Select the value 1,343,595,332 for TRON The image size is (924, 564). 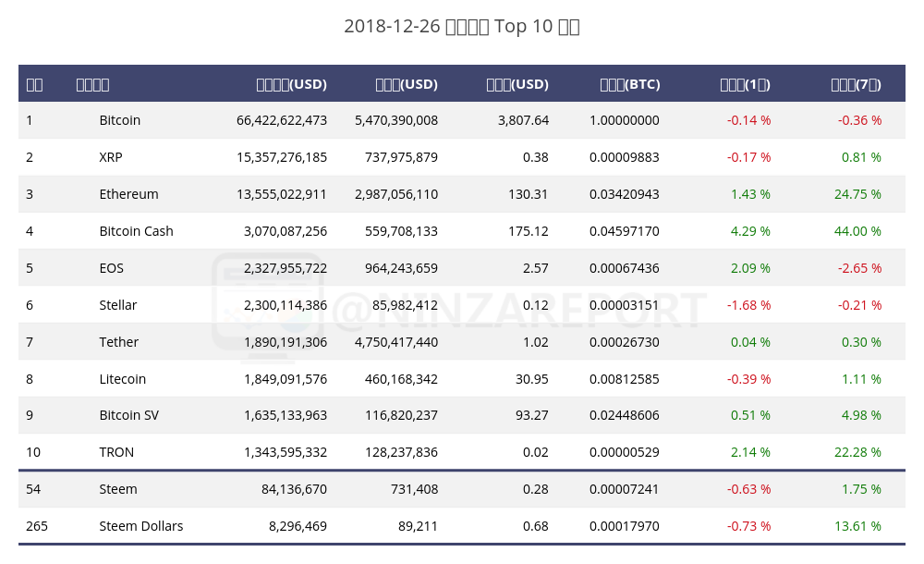pos(286,452)
